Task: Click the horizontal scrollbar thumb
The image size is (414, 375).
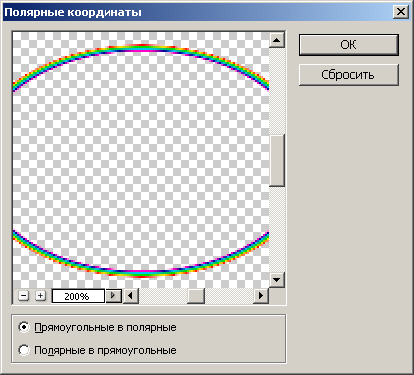Action: coord(196,296)
